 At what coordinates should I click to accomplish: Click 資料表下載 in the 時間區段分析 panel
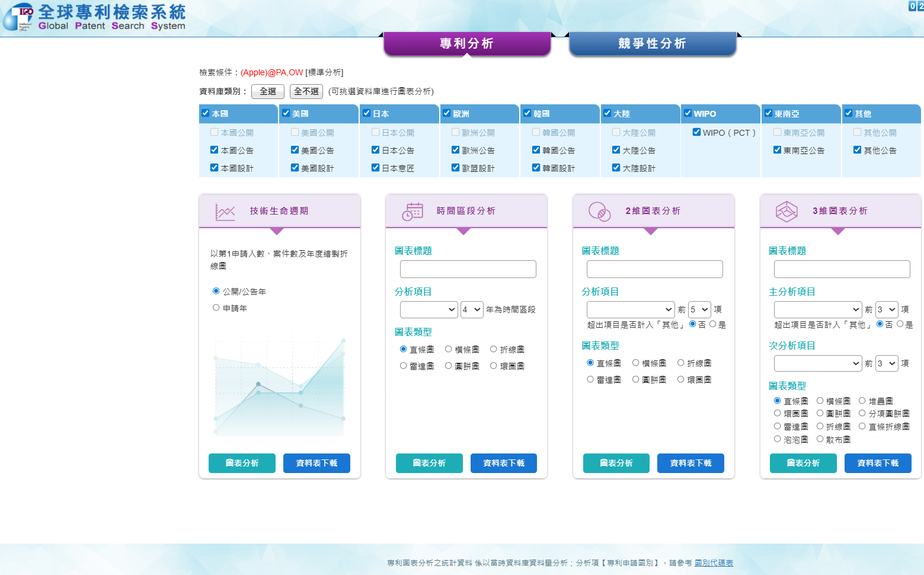point(504,463)
